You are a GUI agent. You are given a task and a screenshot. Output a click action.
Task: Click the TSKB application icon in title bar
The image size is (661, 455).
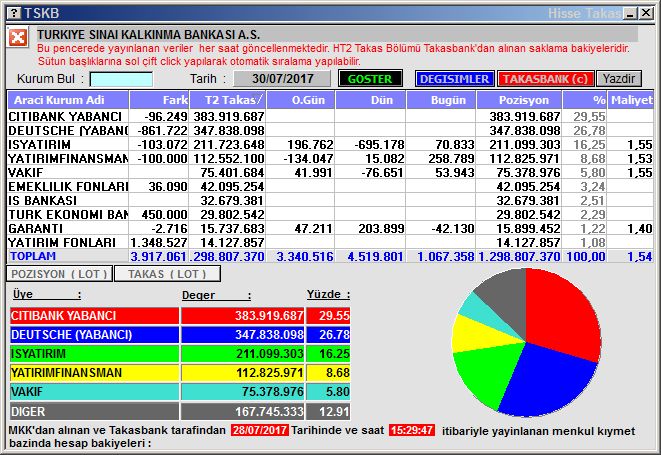(x=11, y=13)
